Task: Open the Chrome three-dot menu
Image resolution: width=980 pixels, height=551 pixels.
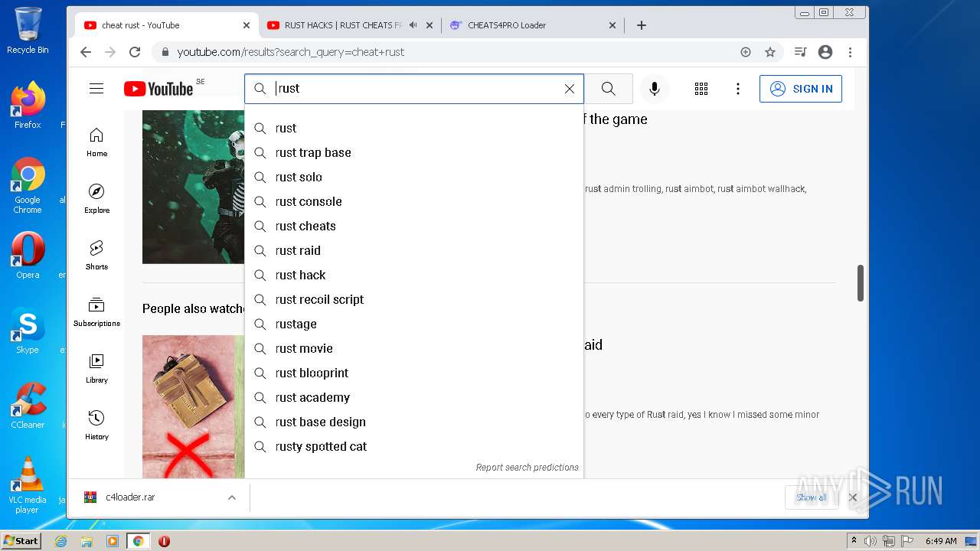Action: coord(850,52)
